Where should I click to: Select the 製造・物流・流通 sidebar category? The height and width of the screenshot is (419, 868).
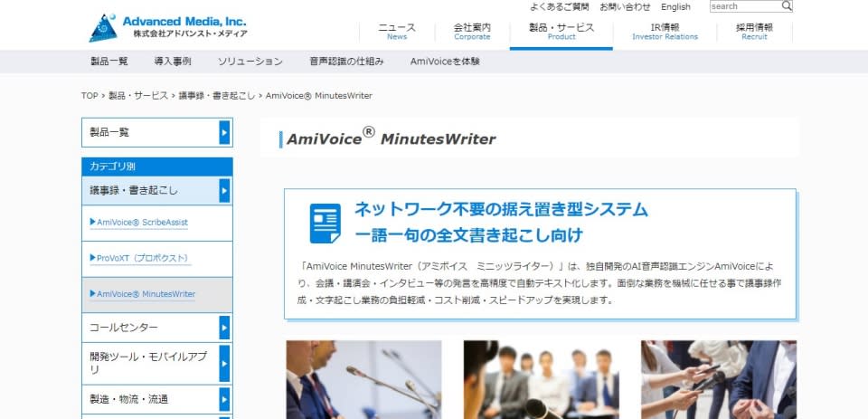[157, 400]
